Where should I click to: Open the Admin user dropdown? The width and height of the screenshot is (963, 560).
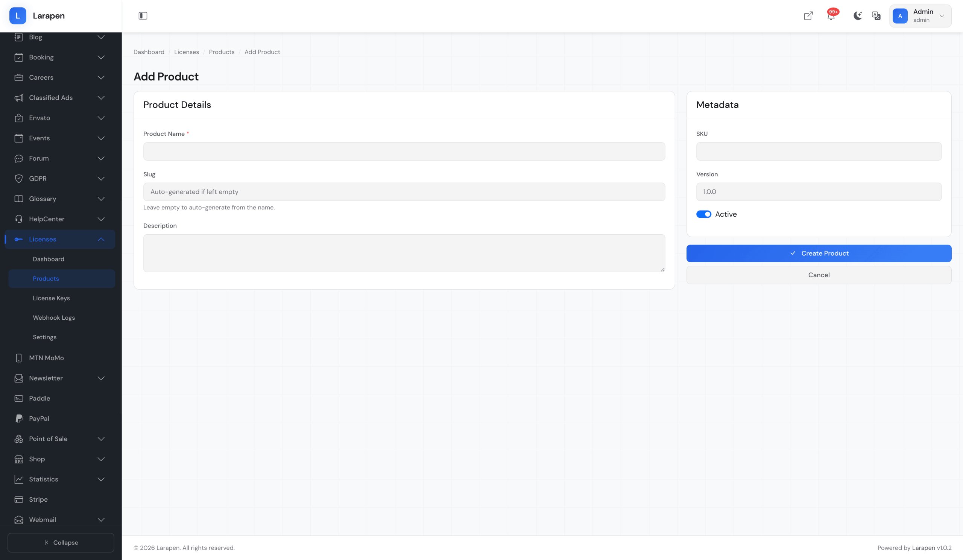pyautogui.click(x=920, y=16)
